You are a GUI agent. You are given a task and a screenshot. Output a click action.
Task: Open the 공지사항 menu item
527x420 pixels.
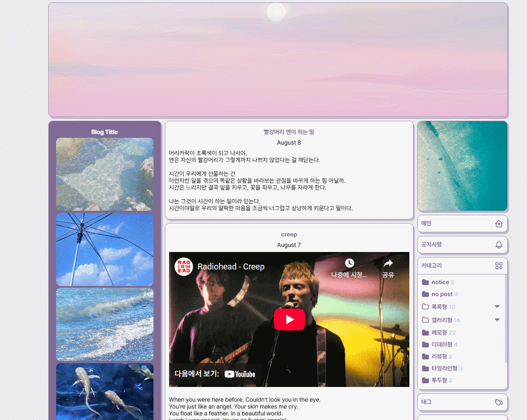click(x=462, y=245)
